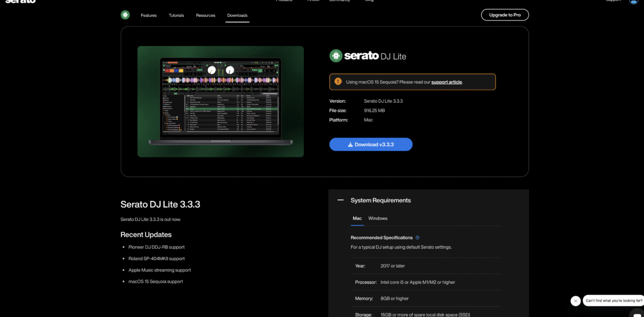Viewport: 644px width, 317px height.
Task: Click the "Serato DJ Lite 3.3.3" heading
Action: point(160,205)
